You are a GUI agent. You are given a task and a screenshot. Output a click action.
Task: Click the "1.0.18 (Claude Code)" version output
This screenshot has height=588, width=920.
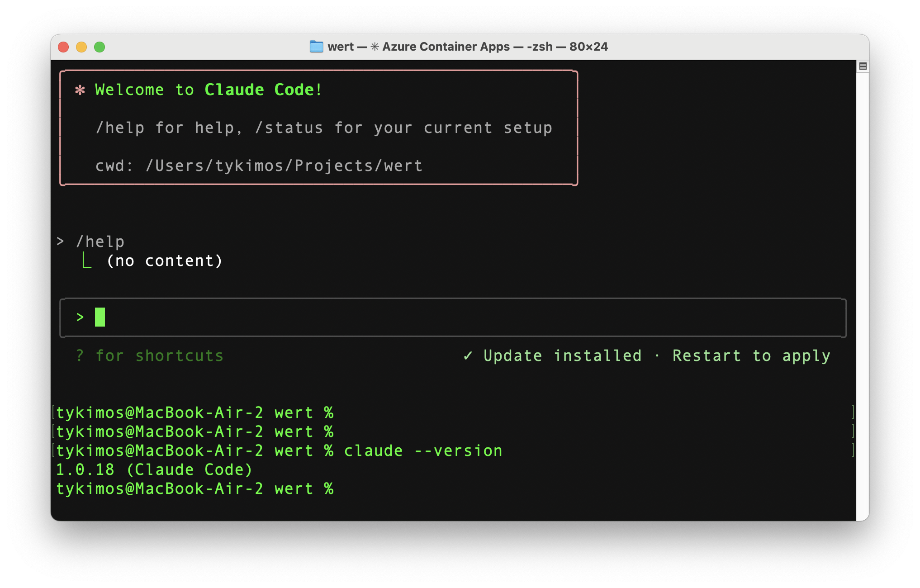click(154, 470)
